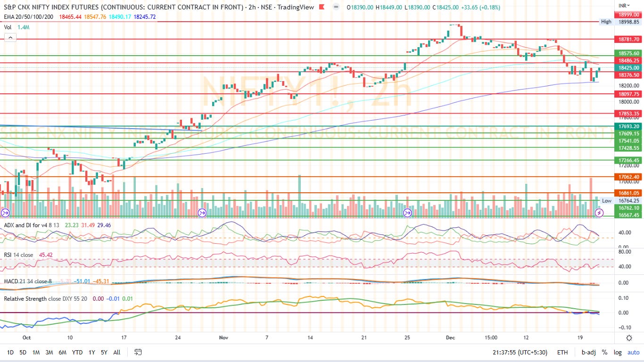Click the ADX and DI indicator legend
Image resolution: width=644 pixels, height=362 pixels.
31,225
